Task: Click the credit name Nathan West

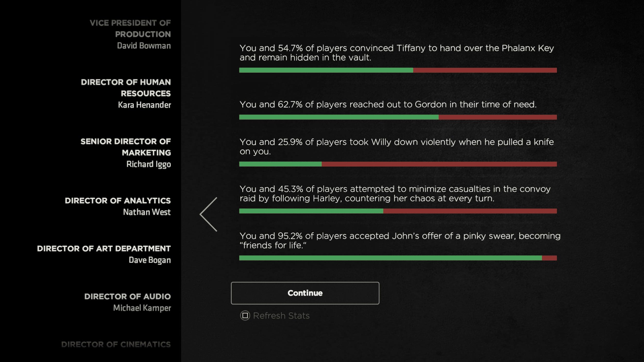Action: click(147, 212)
